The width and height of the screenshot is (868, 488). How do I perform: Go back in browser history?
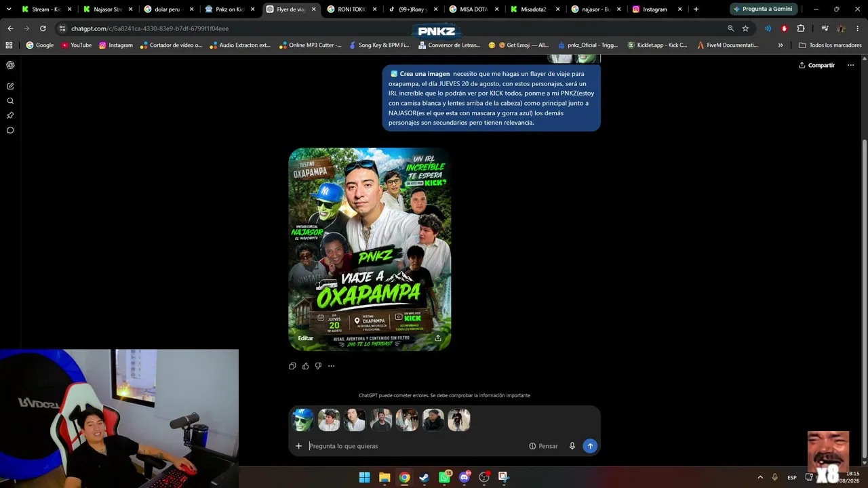pos(10,28)
